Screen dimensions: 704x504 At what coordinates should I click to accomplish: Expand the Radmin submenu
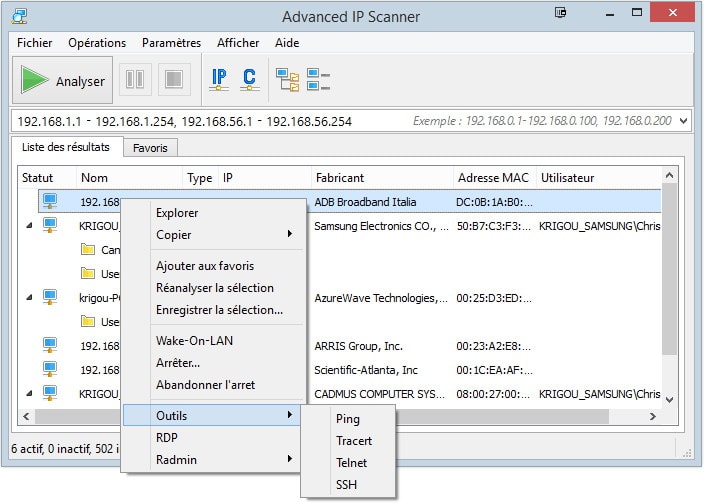tap(213, 460)
